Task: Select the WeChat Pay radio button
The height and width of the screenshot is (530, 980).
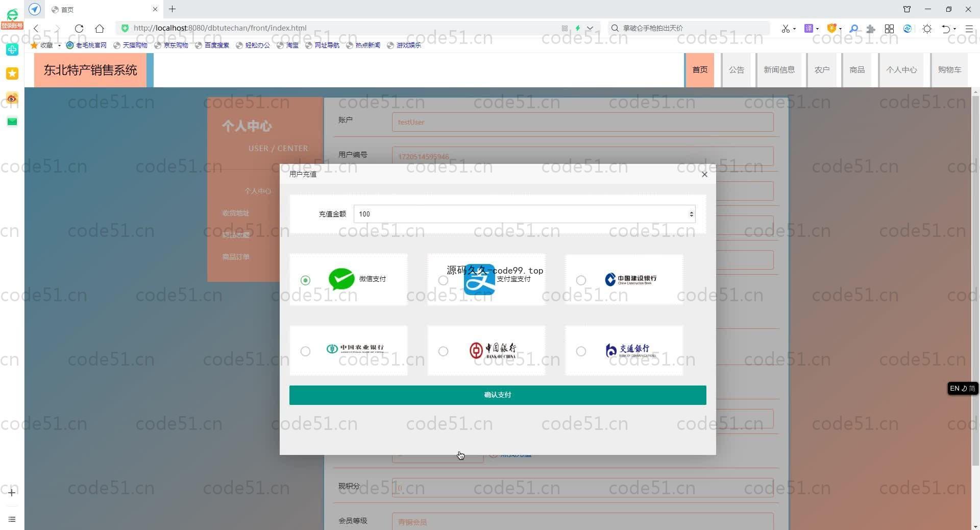Action: click(x=305, y=280)
